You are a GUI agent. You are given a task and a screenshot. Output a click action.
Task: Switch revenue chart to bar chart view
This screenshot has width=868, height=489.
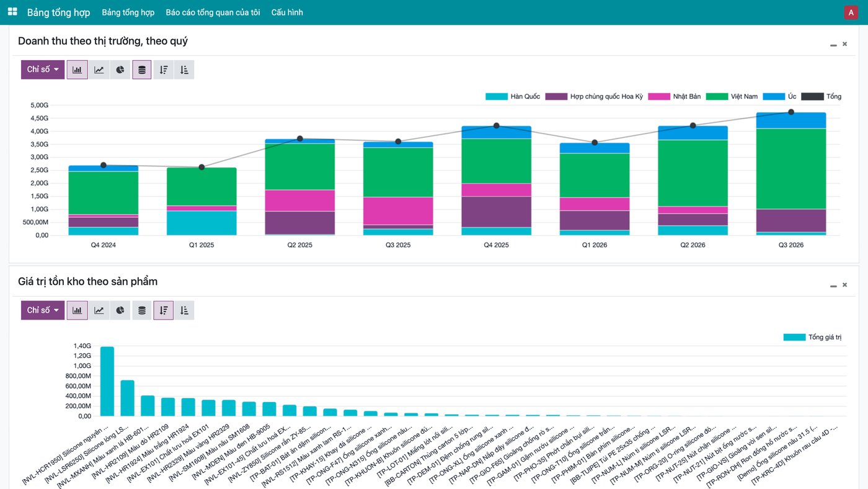(77, 70)
